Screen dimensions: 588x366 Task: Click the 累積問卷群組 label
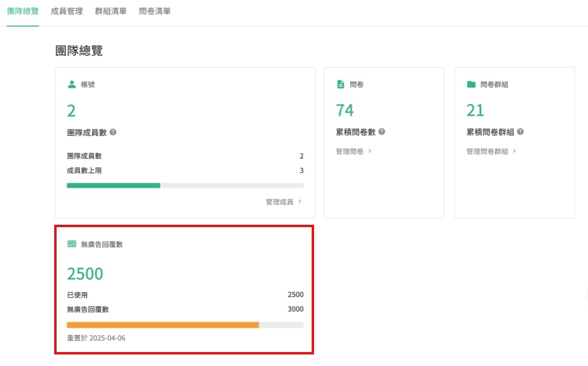click(490, 132)
